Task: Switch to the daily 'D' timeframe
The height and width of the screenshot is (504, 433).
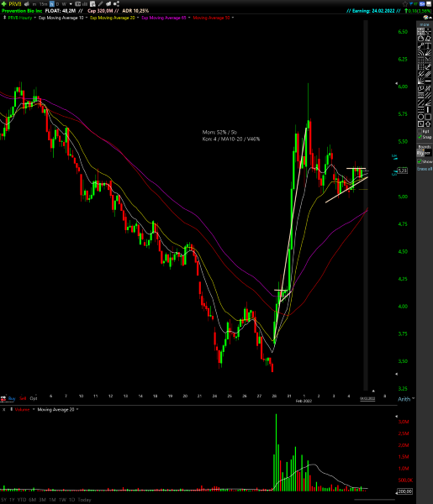Action: 57,4
